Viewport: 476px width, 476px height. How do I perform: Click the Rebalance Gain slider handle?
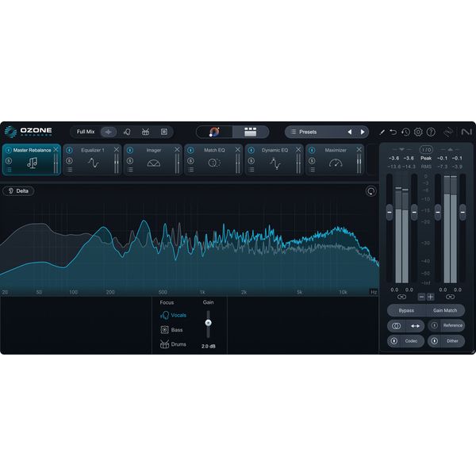[208, 323]
